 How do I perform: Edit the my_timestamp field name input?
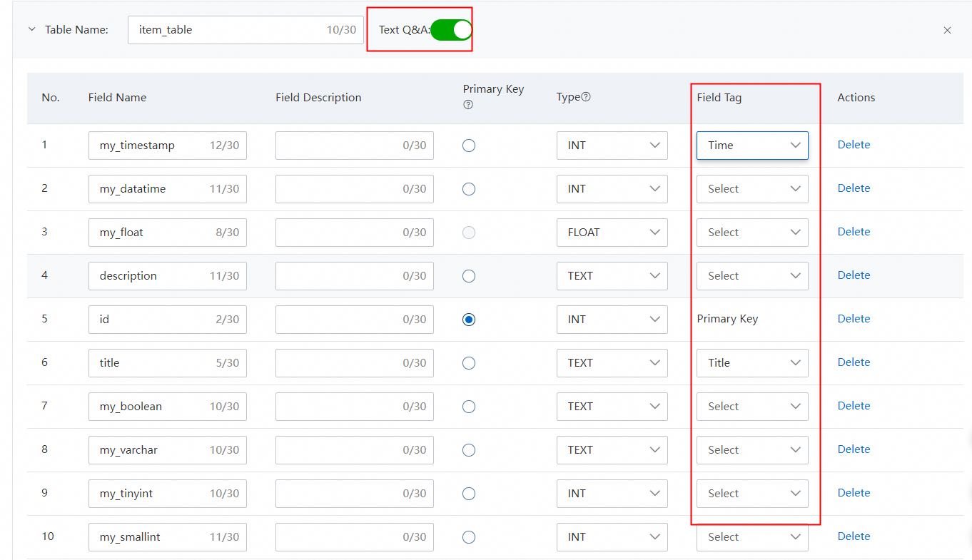coord(168,146)
